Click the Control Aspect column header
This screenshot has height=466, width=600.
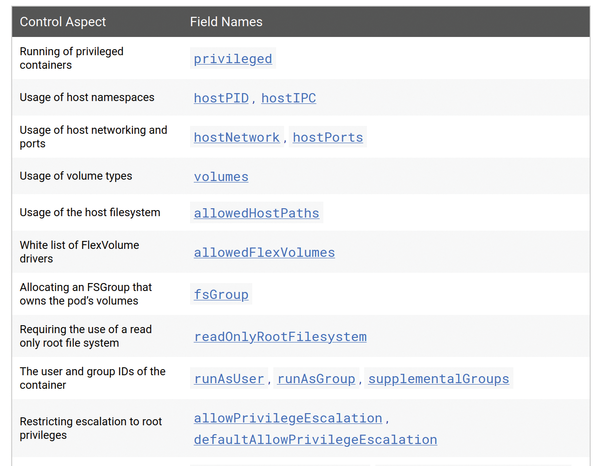63,22
